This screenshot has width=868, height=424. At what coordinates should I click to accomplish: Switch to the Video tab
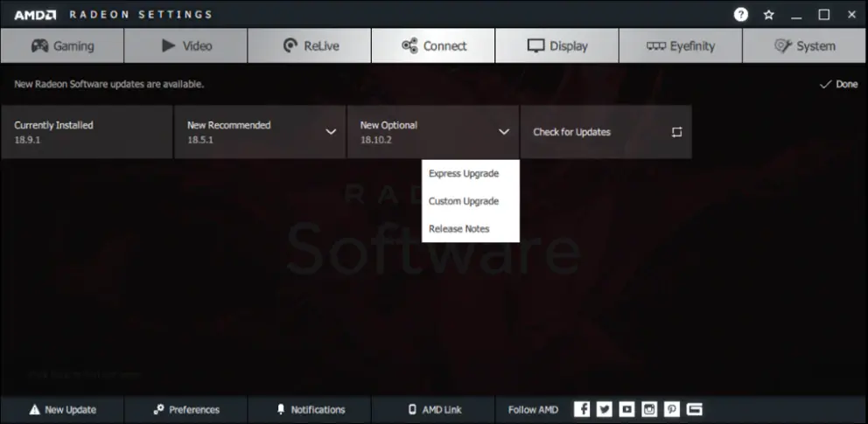coord(185,45)
